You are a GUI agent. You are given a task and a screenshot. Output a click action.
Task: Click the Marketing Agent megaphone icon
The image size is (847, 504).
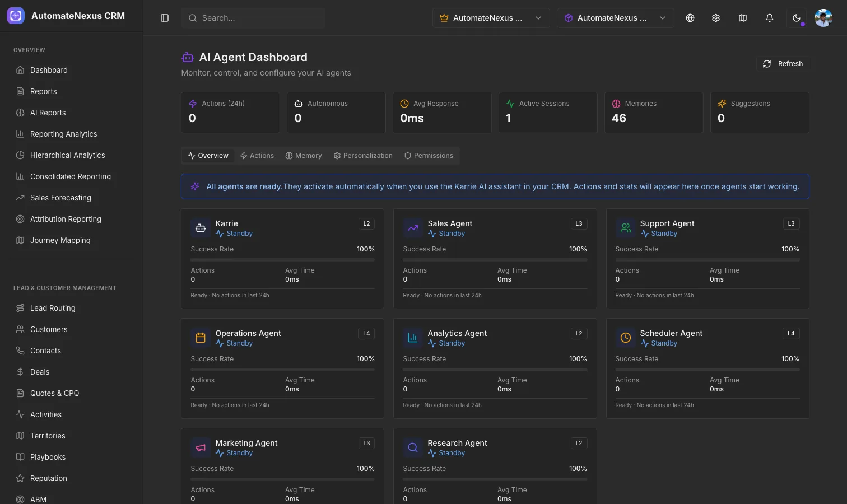[x=201, y=447]
